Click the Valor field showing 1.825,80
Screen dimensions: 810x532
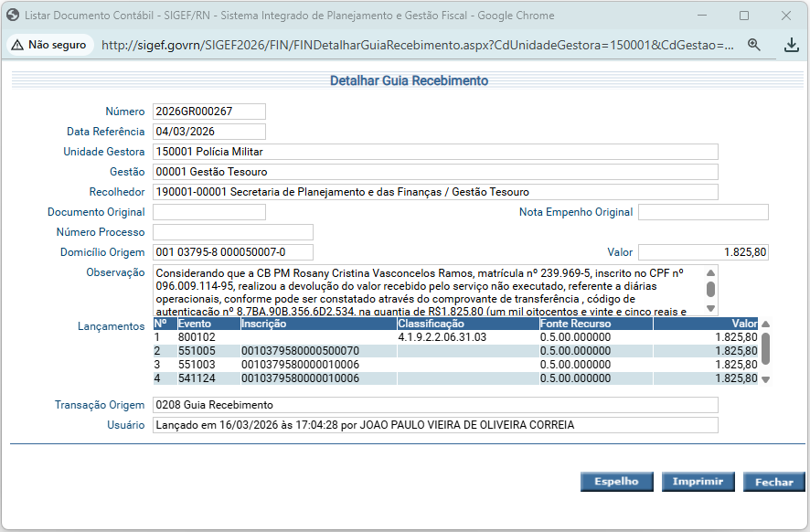pos(702,252)
